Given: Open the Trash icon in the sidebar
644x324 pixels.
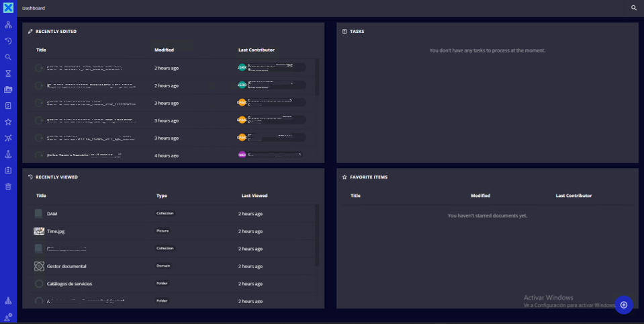Looking at the screenshot, I should click(8, 186).
